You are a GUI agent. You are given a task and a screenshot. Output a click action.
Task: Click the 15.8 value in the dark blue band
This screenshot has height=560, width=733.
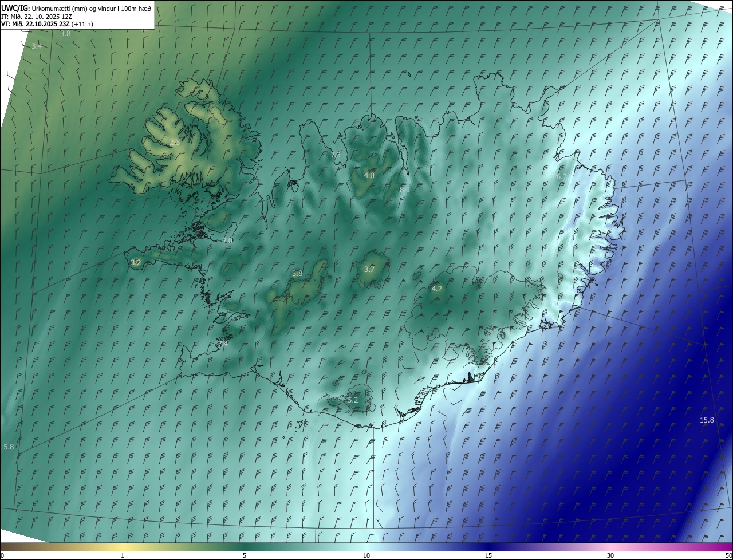[x=707, y=420]
